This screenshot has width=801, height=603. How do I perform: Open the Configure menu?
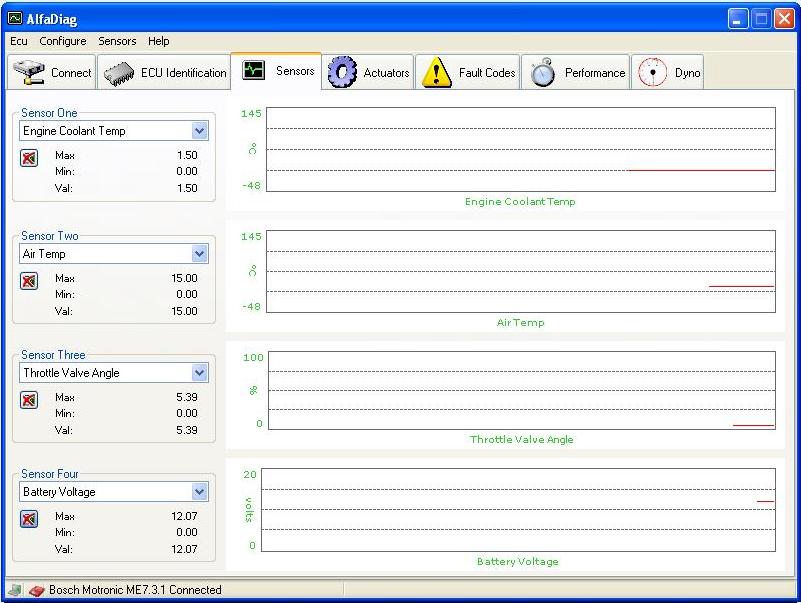coord(63,41)
